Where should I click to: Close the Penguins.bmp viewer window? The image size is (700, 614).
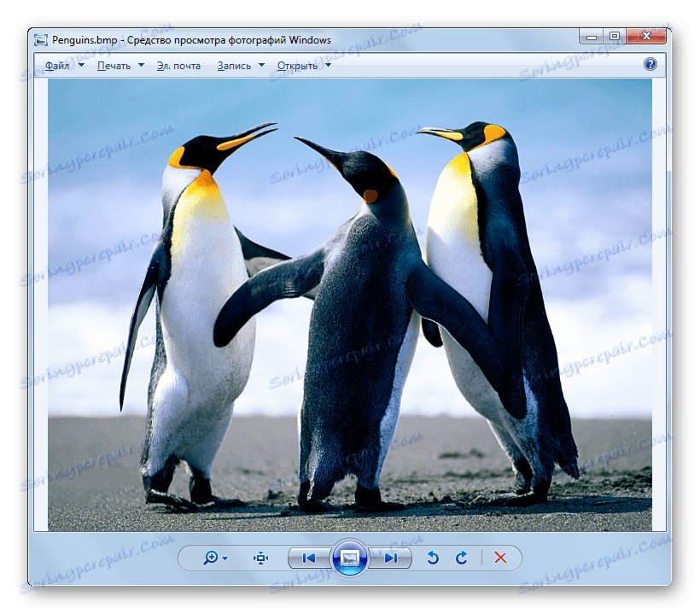click(646, 37)
